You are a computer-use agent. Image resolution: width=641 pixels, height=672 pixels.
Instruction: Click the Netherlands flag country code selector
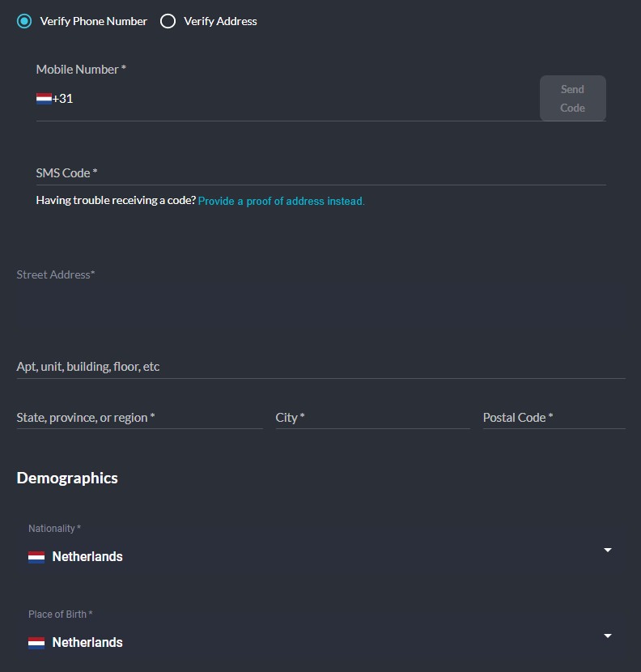pyautogui.click(x=45, y=99)
